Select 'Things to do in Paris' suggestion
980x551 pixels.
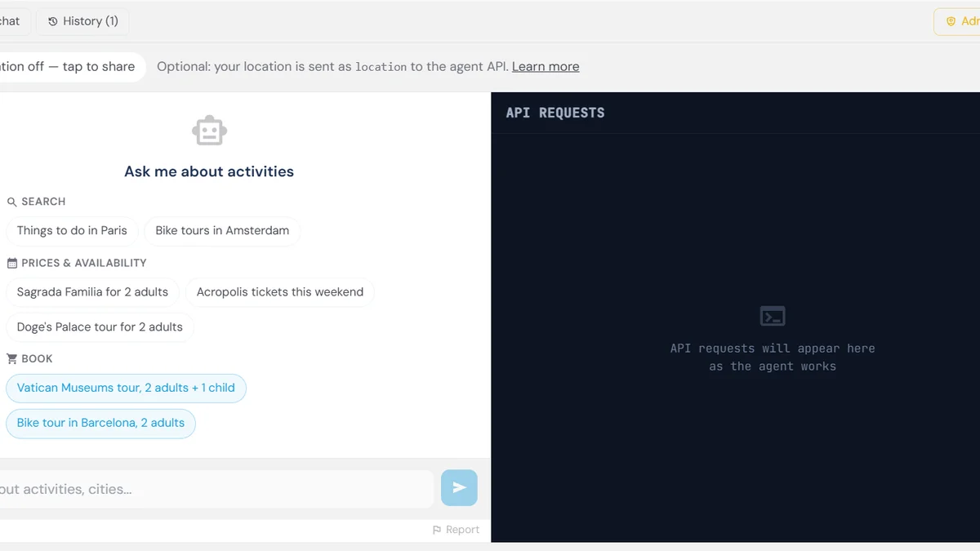[72, 231]
